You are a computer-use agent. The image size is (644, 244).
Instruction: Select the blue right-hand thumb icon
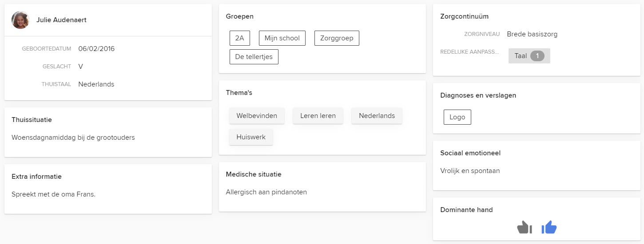[549, 228]
